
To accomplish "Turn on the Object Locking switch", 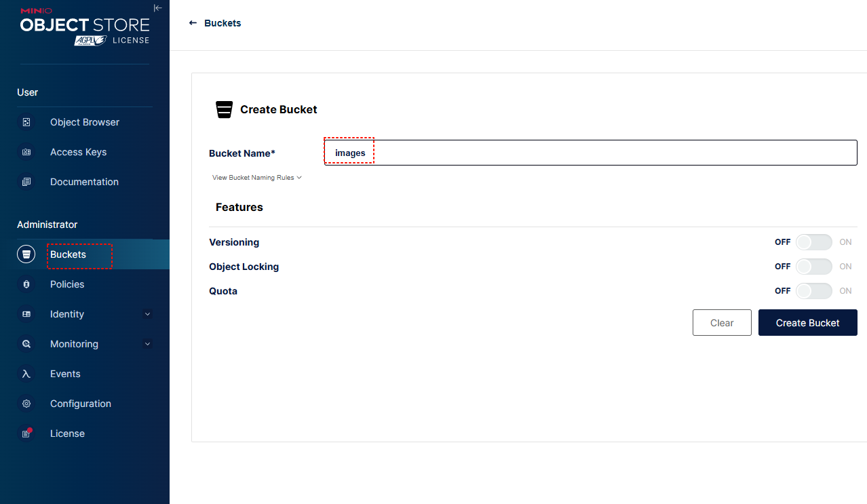I will (813, 267).
